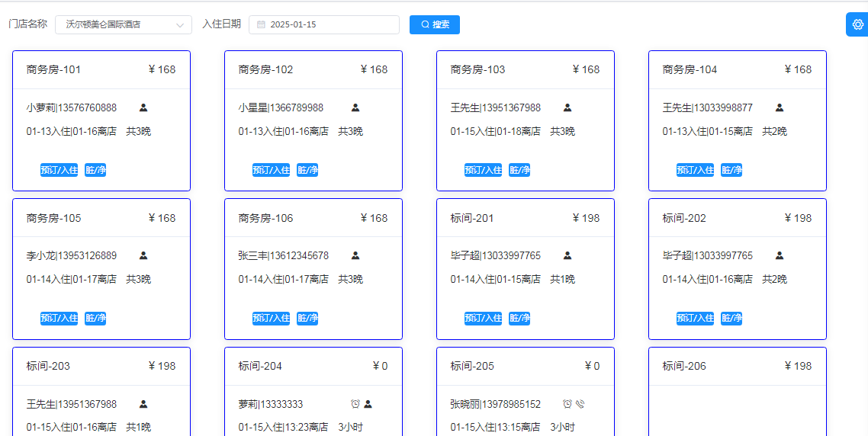This screenshot has height=436, width=868.
Task: Click the guest icon in room 标间-202
Action: pos(780,256)
